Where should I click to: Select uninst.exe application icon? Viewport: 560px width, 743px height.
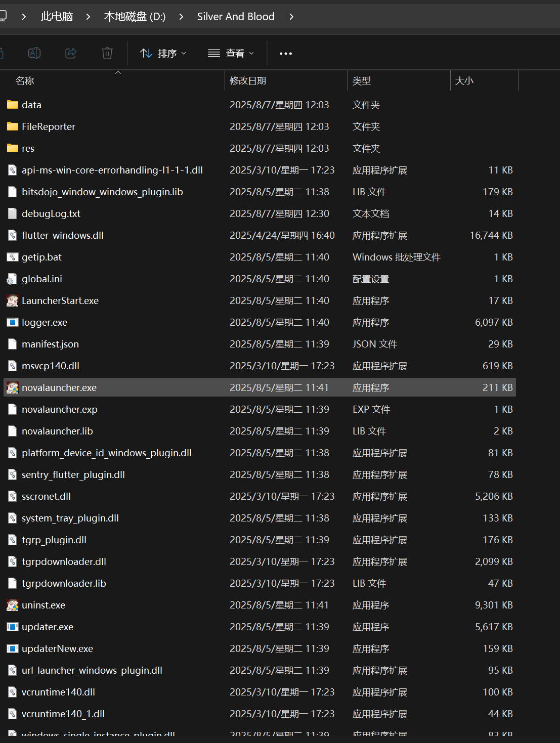point(13,605)
